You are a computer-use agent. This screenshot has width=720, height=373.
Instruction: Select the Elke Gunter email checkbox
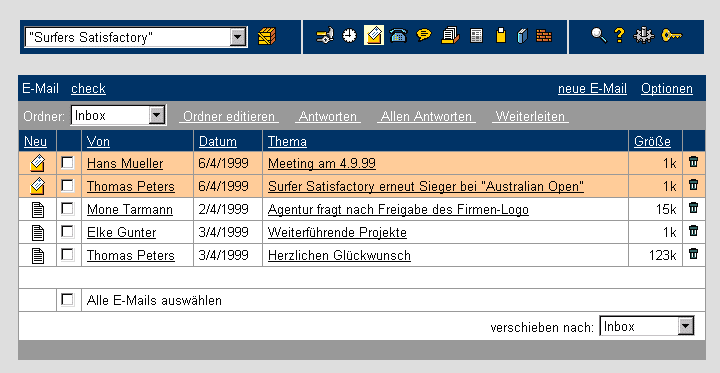[x=68, y=232]
